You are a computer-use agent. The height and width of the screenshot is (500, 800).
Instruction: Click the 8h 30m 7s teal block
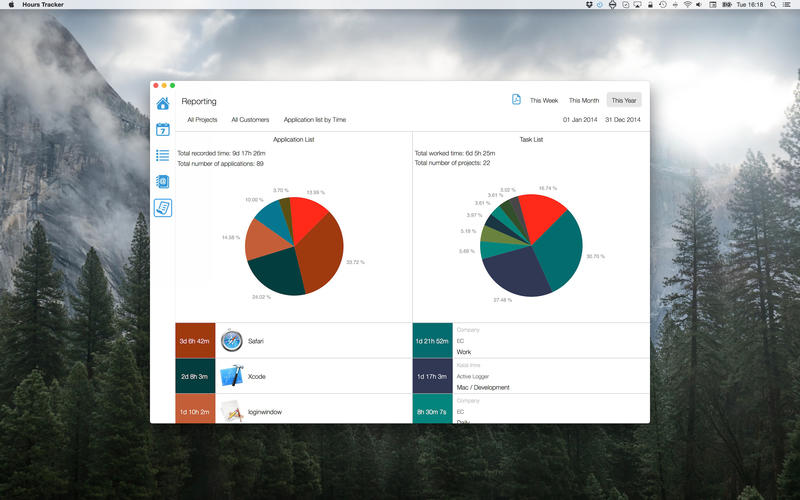tap(432, 409)
